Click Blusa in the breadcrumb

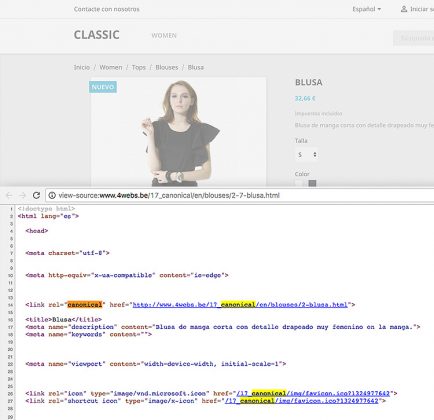pyautogui.click(x=196, y=67)
